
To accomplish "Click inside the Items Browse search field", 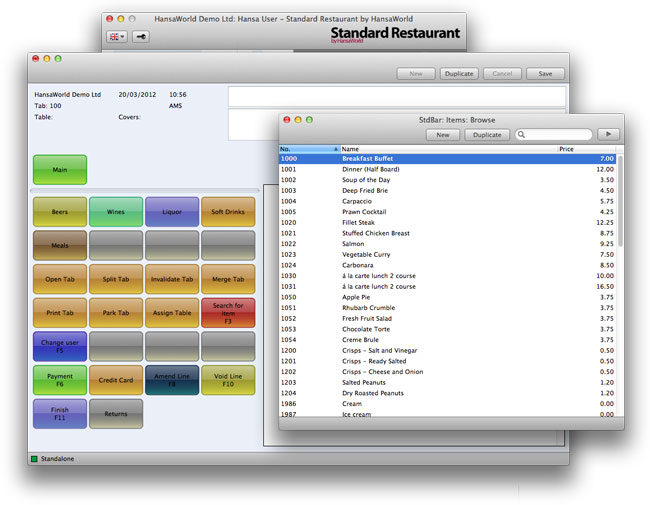I will click(x=554, y=135).
